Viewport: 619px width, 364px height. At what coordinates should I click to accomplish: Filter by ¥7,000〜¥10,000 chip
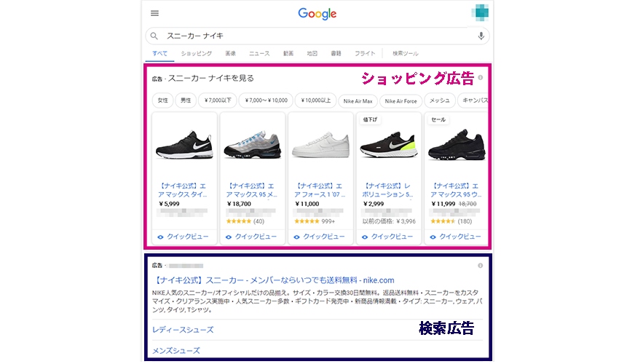pos(266,100)
